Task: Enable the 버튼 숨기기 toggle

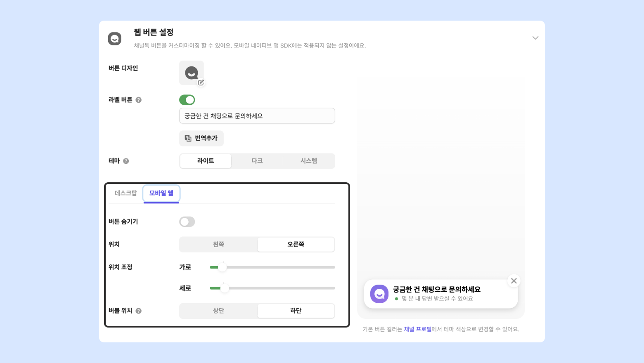Action: 187,222
